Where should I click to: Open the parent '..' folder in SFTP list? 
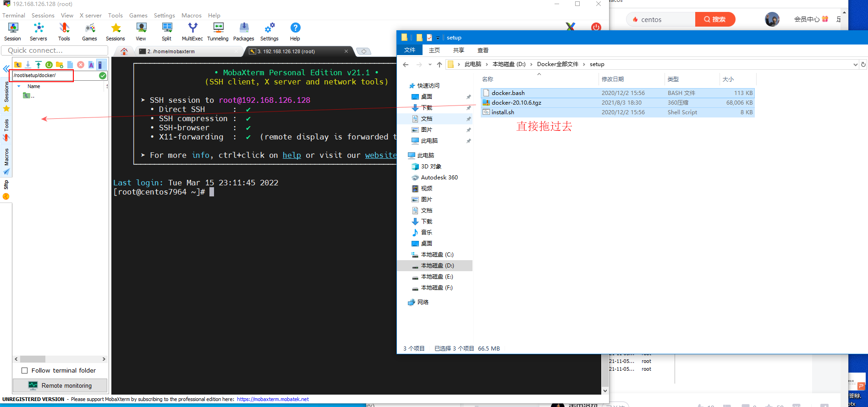(x=29, y=96)
